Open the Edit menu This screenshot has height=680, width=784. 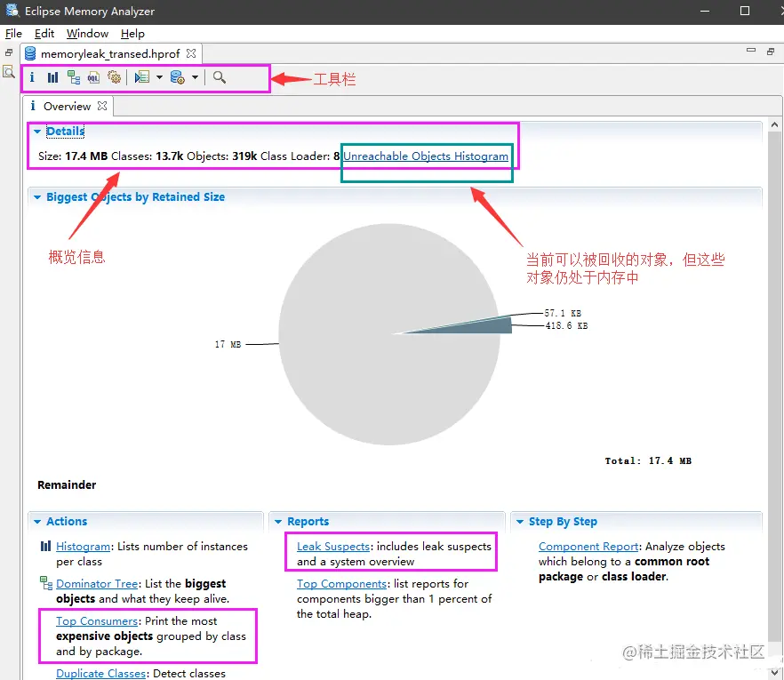pos(44,34)
